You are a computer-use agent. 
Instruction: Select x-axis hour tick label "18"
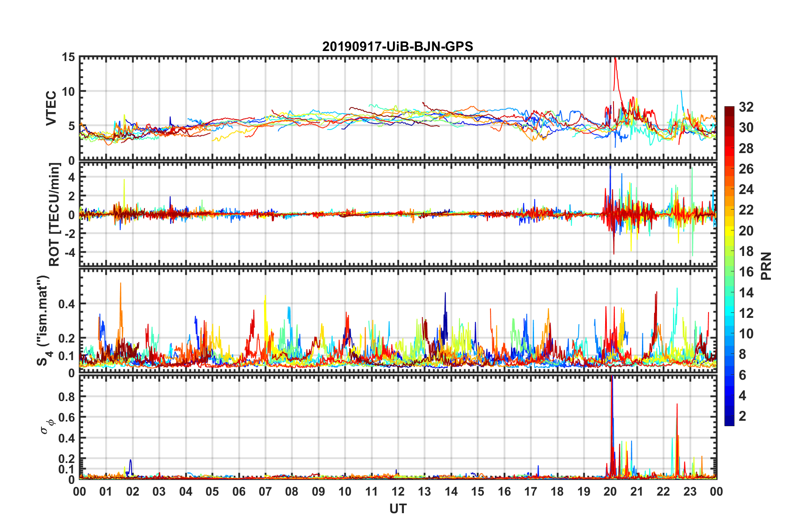[x=557, y=491]
